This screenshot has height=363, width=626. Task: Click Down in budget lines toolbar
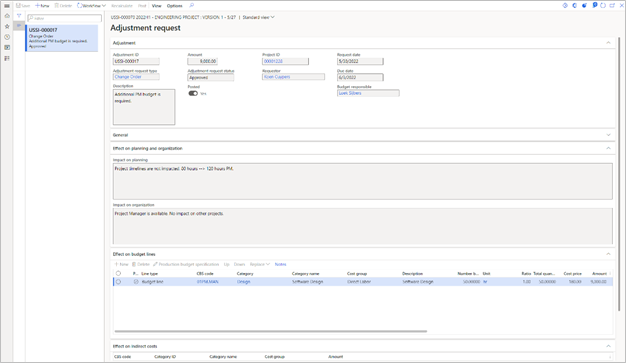[x=239, y=264]
